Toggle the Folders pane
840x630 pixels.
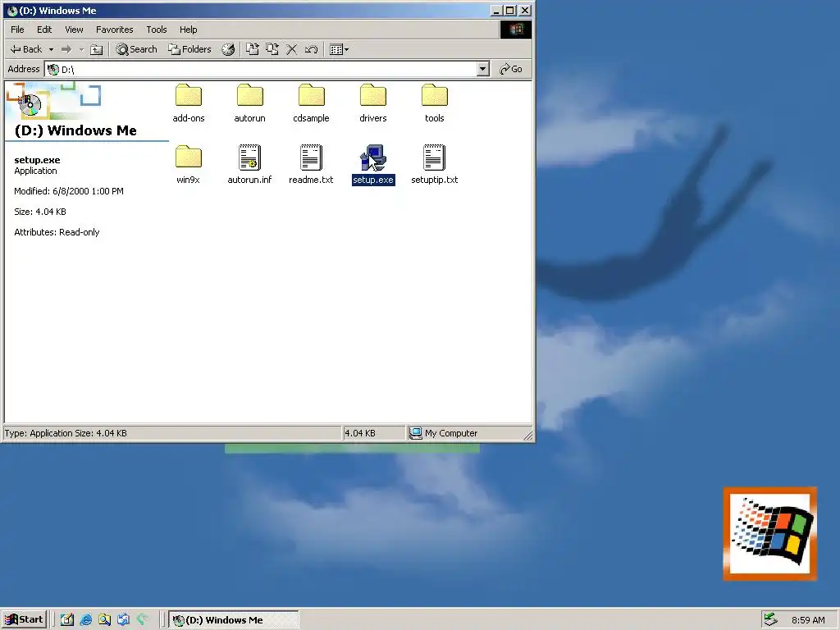[x=189, y=49]
